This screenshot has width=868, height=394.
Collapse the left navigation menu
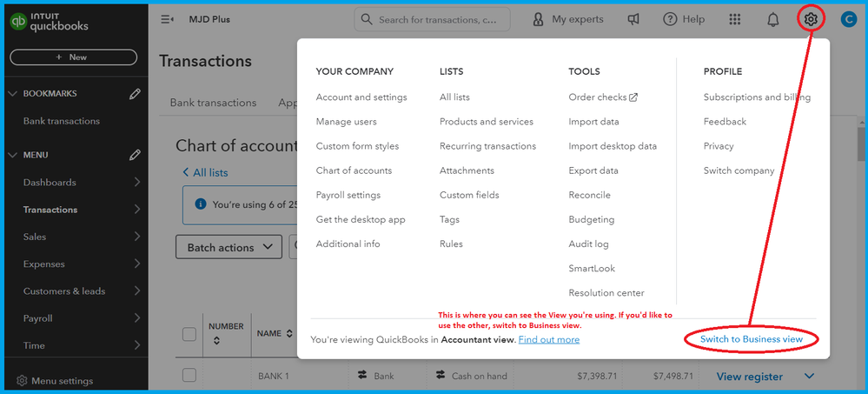167,19
